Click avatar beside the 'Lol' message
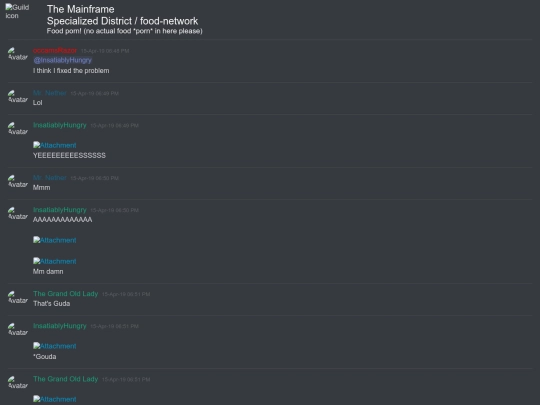Viewport: 540px width, 405px height. pos(18,96)
